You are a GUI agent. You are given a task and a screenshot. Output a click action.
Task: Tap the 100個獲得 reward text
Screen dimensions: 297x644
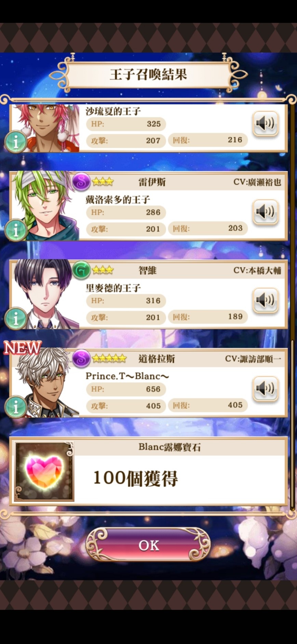(135, 478)
